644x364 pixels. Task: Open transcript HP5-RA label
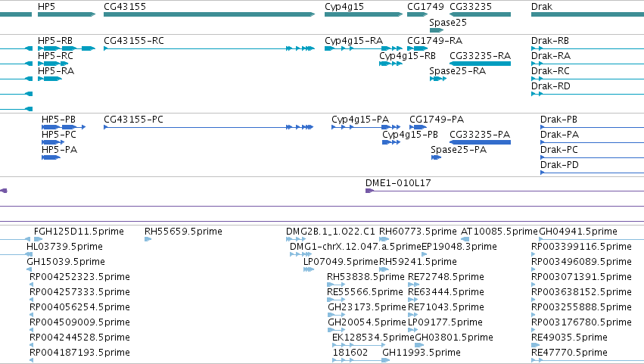click(x=56, y=71)
